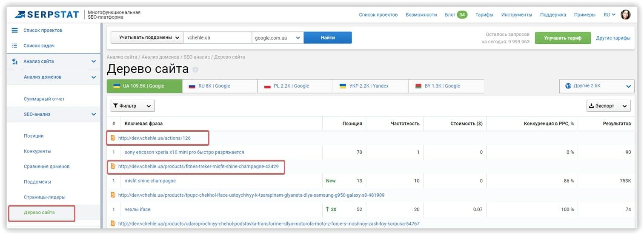Click the page icon beside the fitnes-treker-misfit URL

pos(113,166)
